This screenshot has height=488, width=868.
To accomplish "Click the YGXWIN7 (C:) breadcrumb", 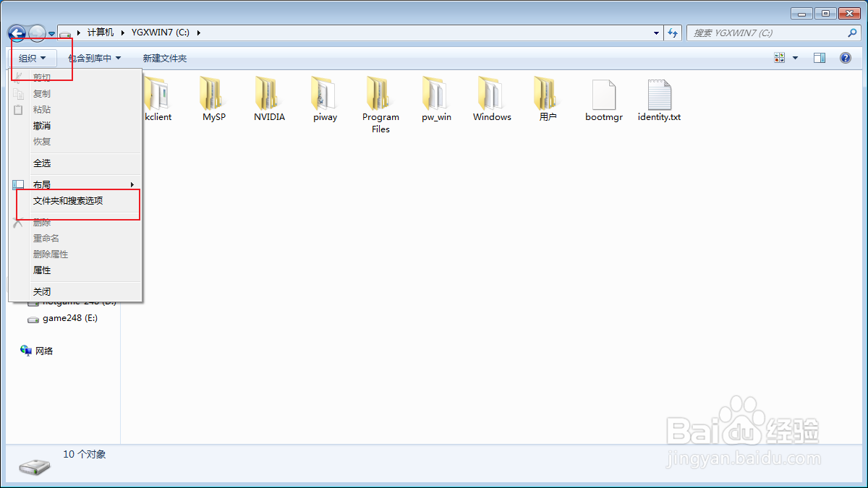I will pos(160,33).
